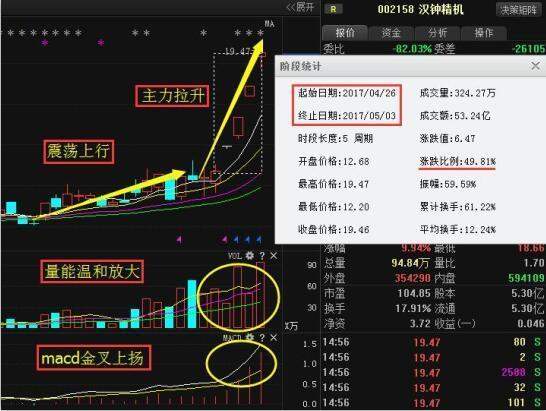Screen dimensions: 546x411
Task: Open MACD indicator help question mark
Action: click(262, 337)
